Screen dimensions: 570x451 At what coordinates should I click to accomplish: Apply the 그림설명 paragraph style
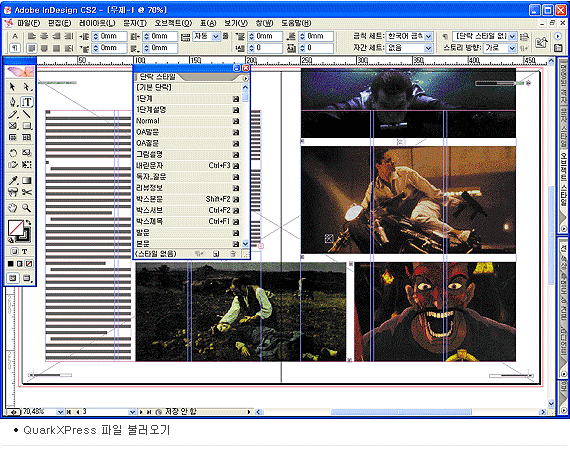click(x=188, y=154)
